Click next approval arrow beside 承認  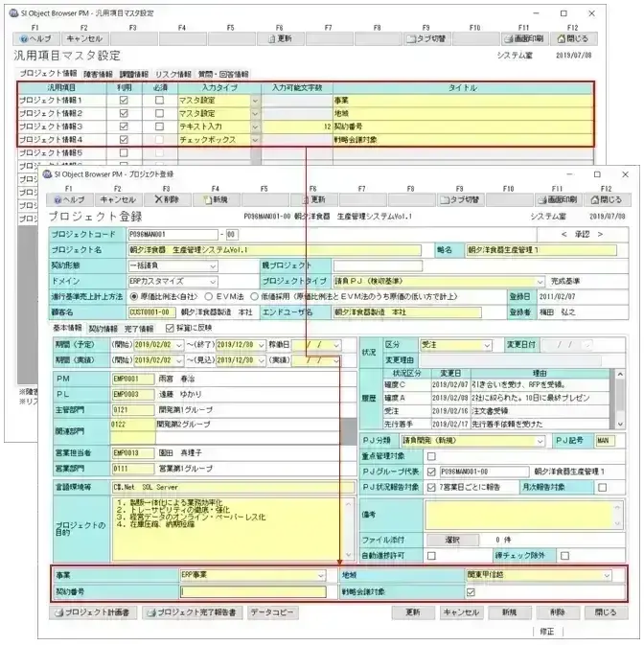(x=601, y=234)
